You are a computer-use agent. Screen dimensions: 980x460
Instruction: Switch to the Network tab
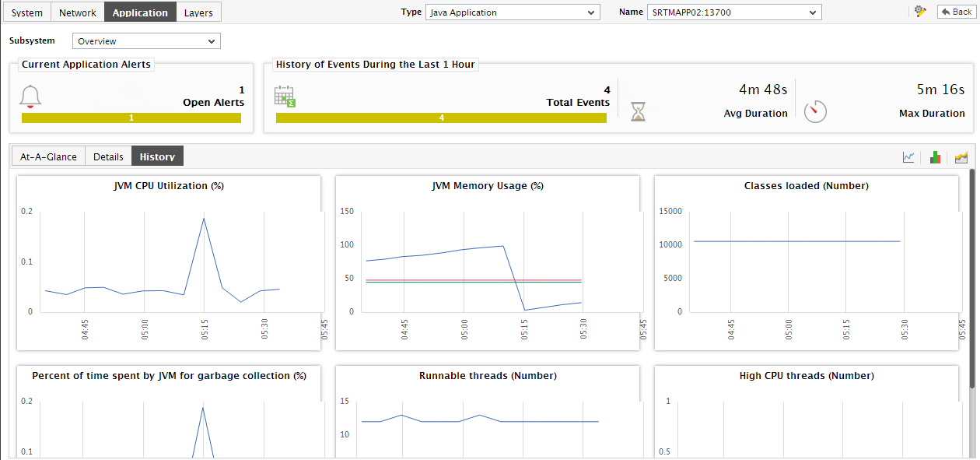point(78,12)
